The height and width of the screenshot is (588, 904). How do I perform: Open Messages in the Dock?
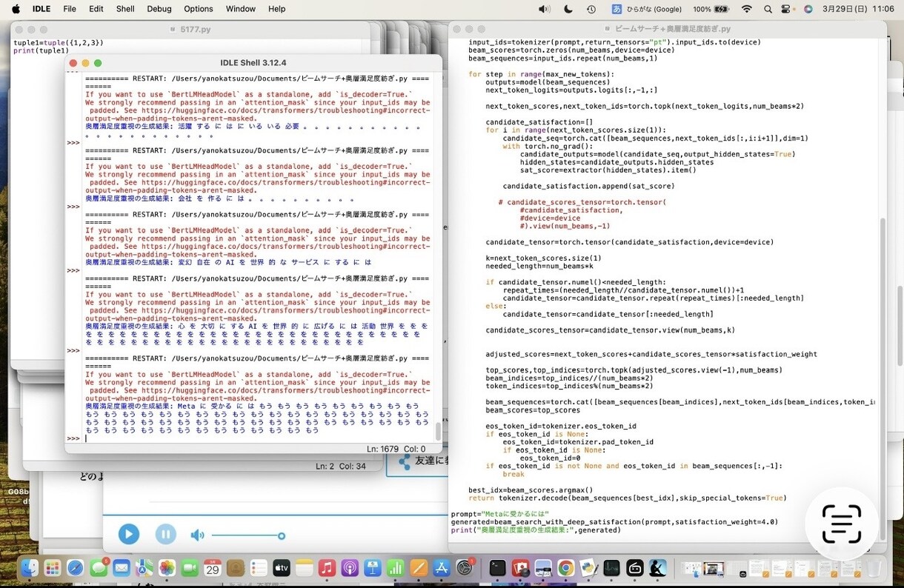coord(99,568)
